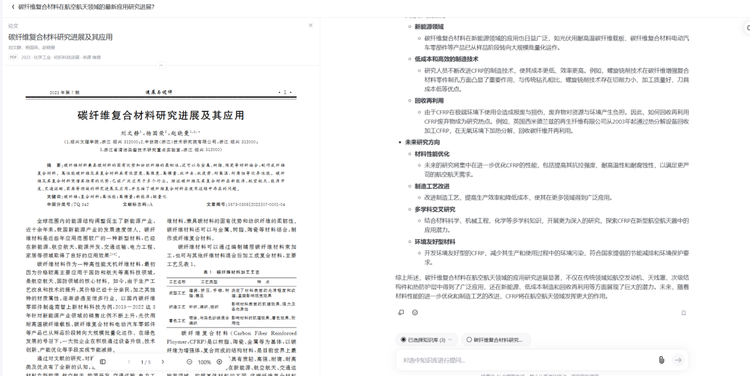Select the 已选择知识库 (3) radio option
Image resolution: width=750 pixels, height=376 pixels.
click(x=404, y=340)
